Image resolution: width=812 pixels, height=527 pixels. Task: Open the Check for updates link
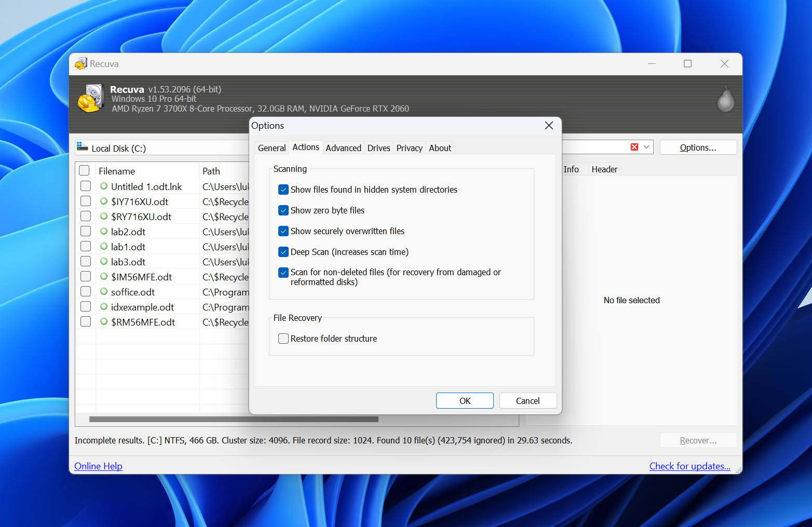click(x=689, y=466)
